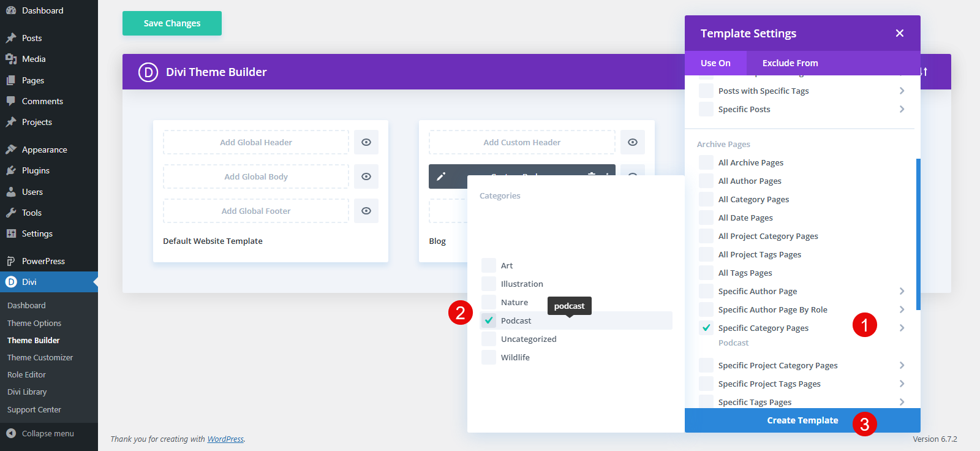Check All Archive Pages checkbox
The image size is (980, 451).
(x=706, y=162)
